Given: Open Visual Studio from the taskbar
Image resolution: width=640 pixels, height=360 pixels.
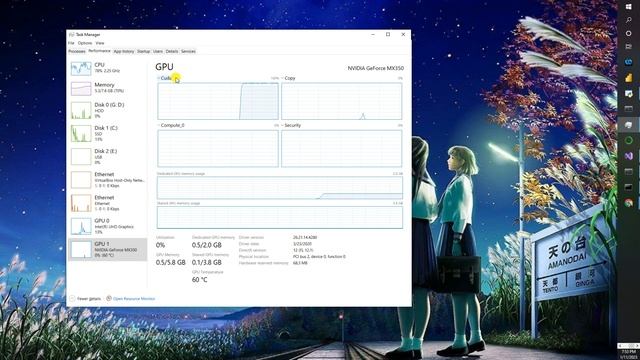Looking at the screenshot, I should [629, 156].
